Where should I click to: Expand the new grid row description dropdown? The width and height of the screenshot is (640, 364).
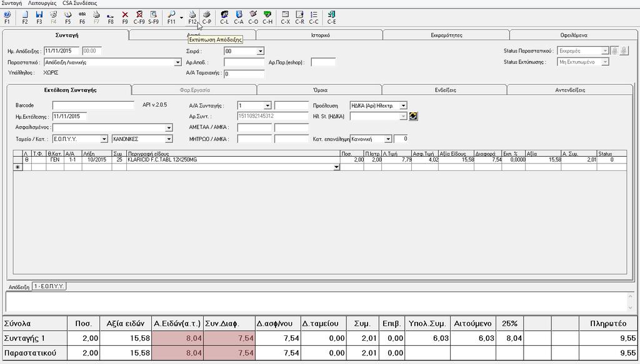point(336,167)
